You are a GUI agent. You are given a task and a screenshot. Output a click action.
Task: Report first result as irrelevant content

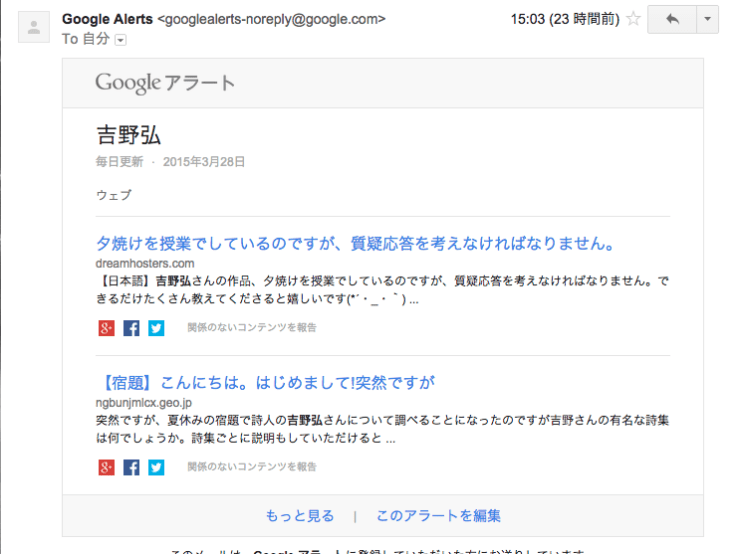coord(251,328)
